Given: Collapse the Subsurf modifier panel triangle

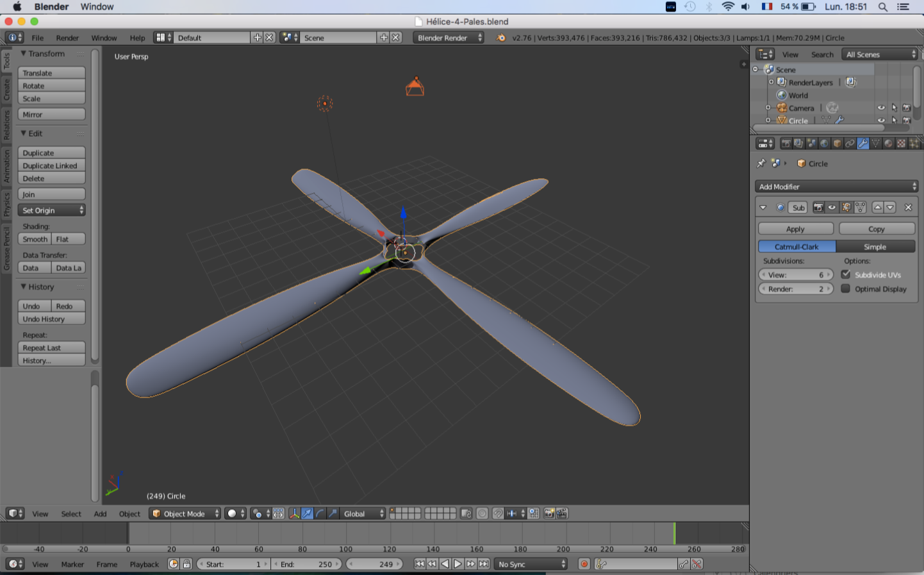Looking at the screenshot, I should 763,208.
